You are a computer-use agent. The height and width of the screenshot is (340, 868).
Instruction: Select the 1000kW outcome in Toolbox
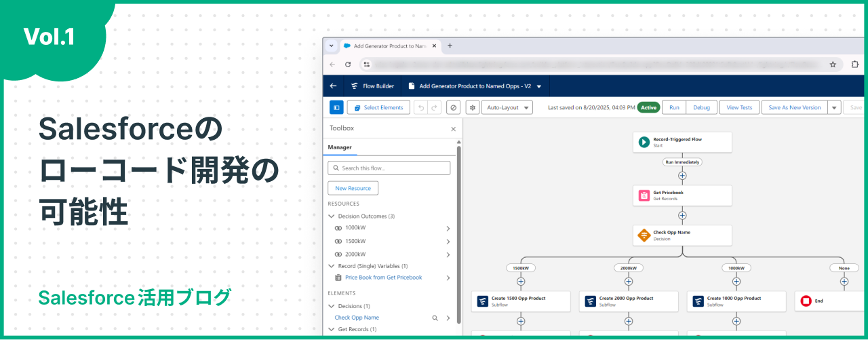click(x=355, y=229)
